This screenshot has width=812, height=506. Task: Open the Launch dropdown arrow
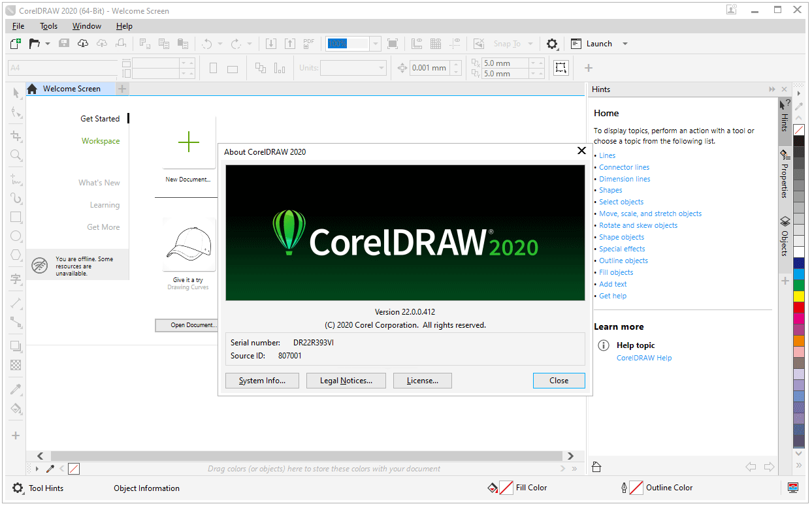point(625,44)
